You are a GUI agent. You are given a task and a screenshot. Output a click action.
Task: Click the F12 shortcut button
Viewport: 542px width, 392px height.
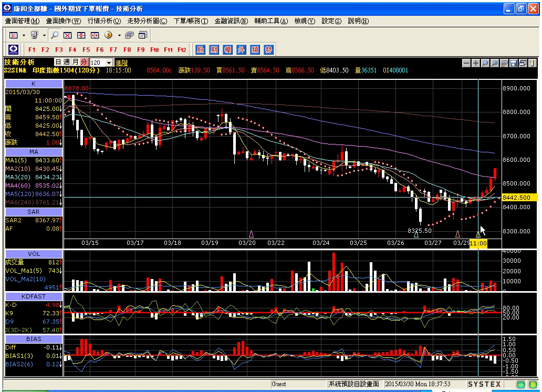tap(182, 50)
